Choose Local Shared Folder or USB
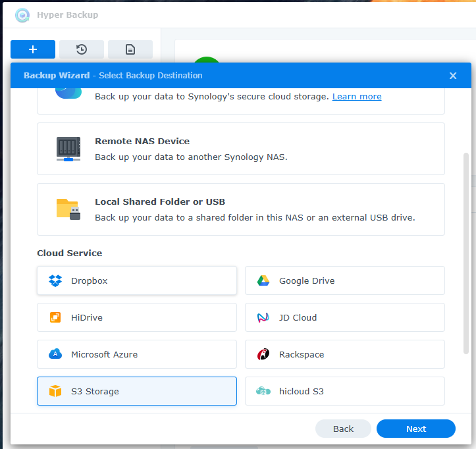This screenshot has width=476, height=449. [241, 209]
